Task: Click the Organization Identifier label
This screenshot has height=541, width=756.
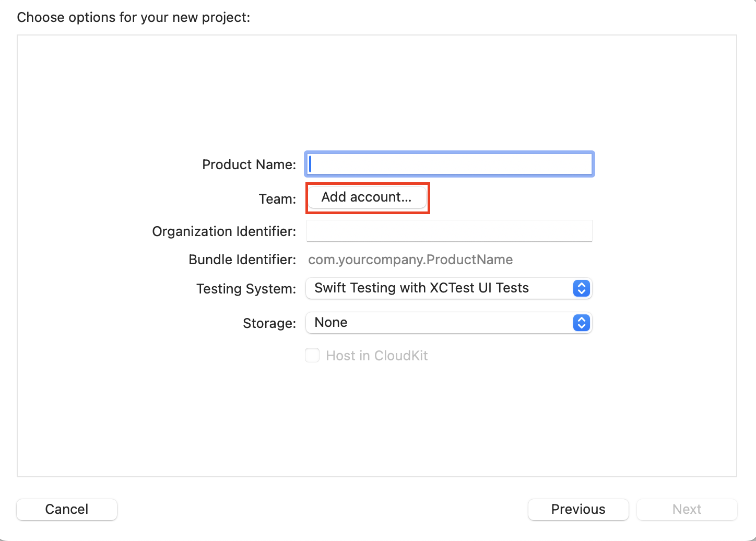Action: [224, 231]
